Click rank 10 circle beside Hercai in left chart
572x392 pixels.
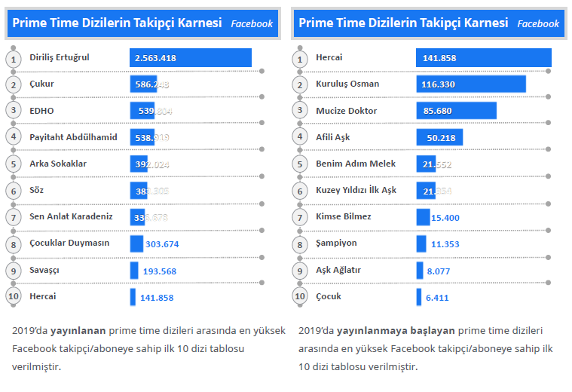[14, 296]
